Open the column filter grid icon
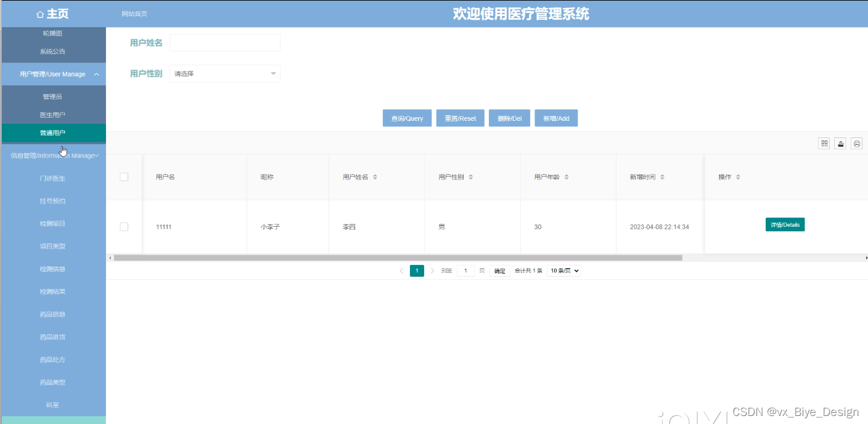 pos(824,144)
